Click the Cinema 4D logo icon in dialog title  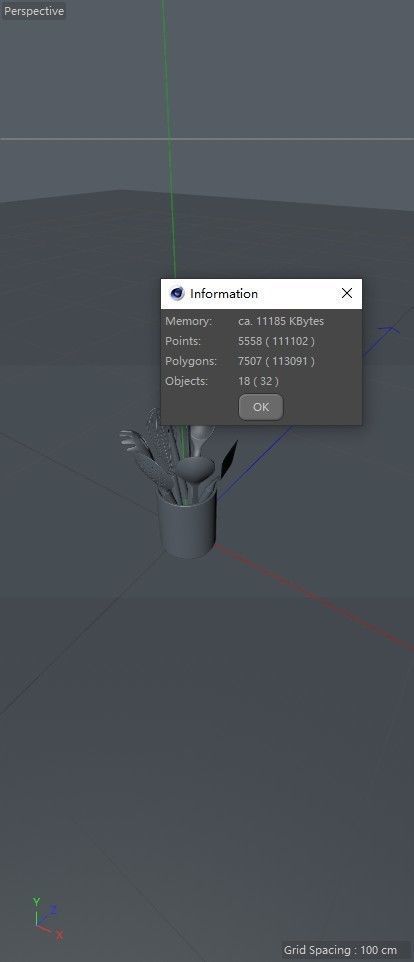coord(177,293)
